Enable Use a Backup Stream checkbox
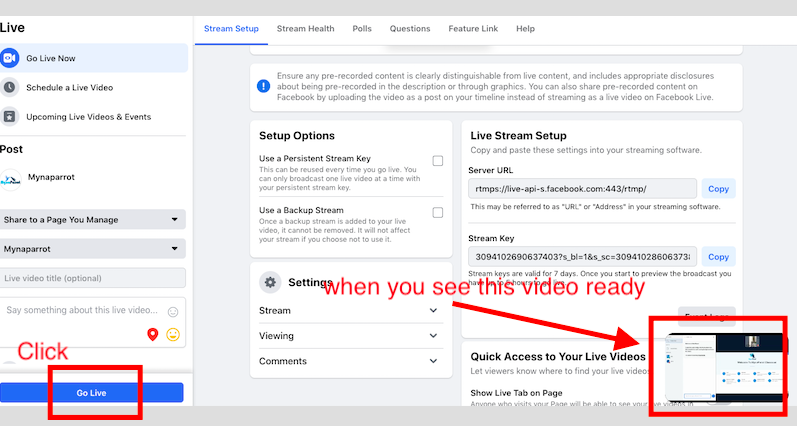The image size is (797, 426). 438,212
